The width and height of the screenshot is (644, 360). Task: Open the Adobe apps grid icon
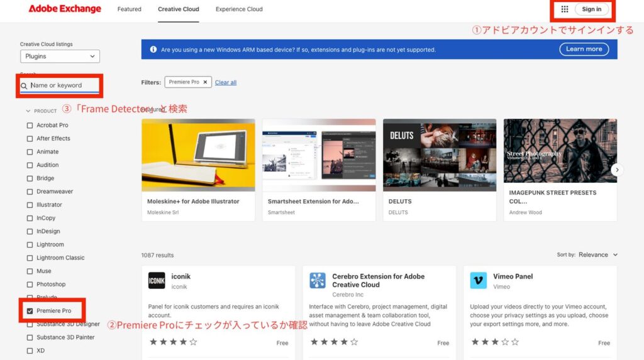coord(565,9)
